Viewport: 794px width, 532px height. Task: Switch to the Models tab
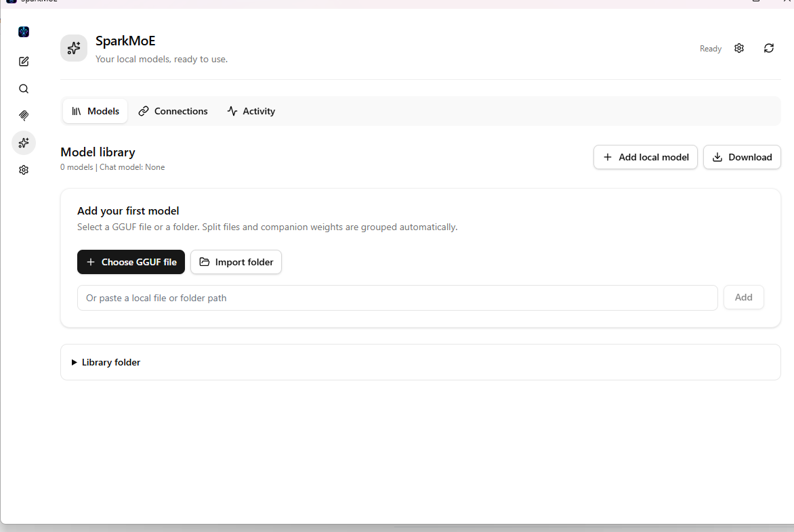[x=96, y=111]
